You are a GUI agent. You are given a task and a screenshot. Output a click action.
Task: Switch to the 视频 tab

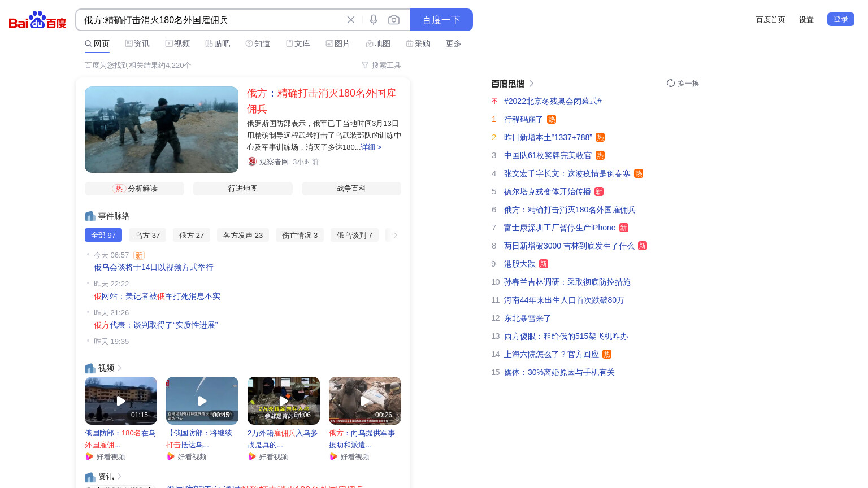(x=177, y=43)
